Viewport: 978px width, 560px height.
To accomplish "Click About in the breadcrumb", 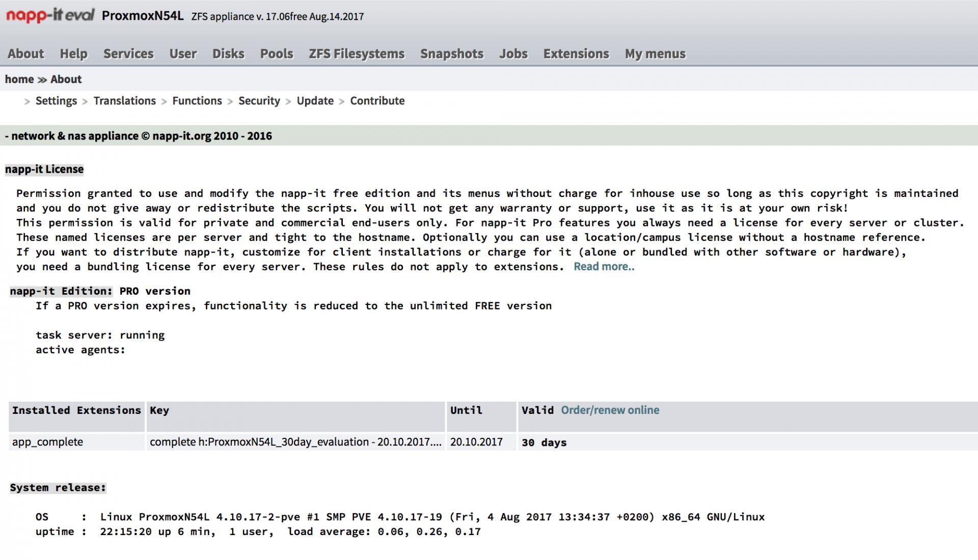I will coord(66,79).
